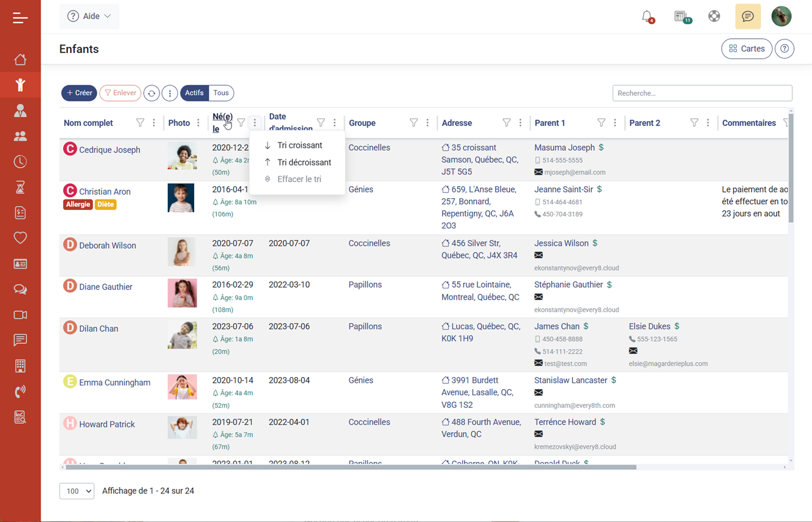This screenshot has width=812, height=522.
Task: Open the page size dropdown showing 100
Action: [x=76, y=491]
